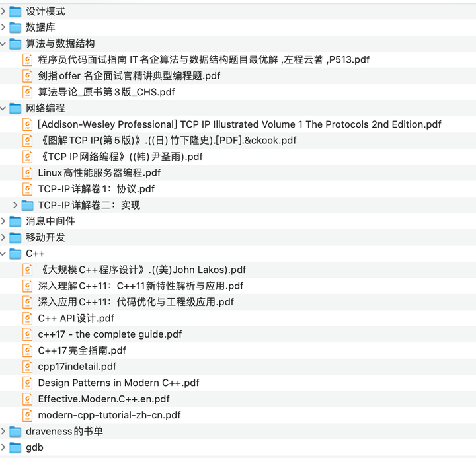Click the TCP-IP详解卷二：实现 folder icon
Image resolution: width=476 pixels, height=458 pixels.
27,205
